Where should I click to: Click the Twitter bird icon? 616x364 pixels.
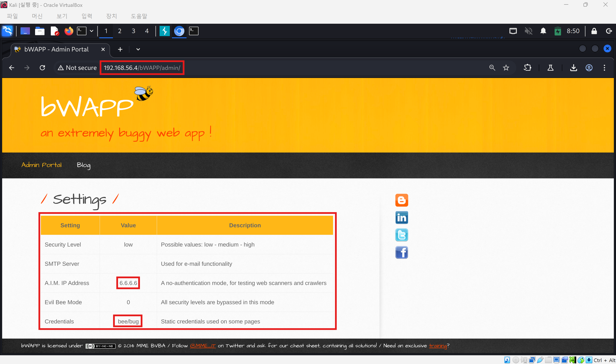401,235
